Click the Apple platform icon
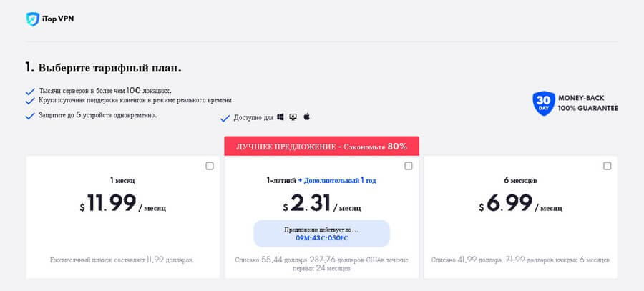The height and width of the screenshot is (291, 644). tap(306, 117)
